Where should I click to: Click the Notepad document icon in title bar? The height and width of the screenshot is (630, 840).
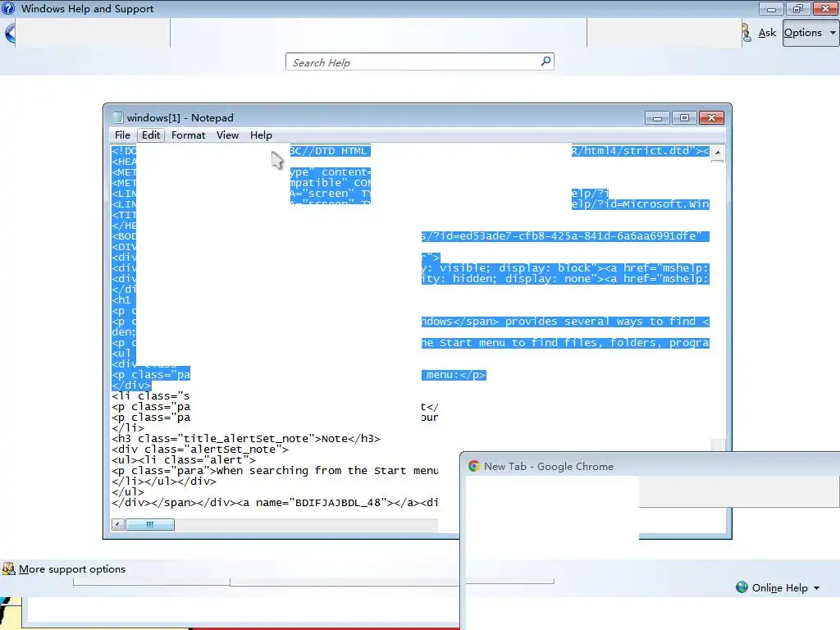point(118,117)
